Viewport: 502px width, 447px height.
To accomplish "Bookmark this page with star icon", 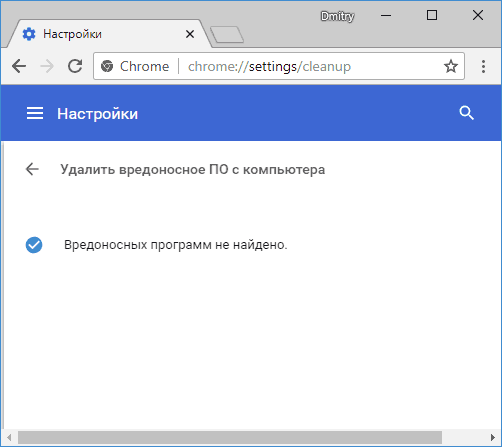I will tap(451, 66).
